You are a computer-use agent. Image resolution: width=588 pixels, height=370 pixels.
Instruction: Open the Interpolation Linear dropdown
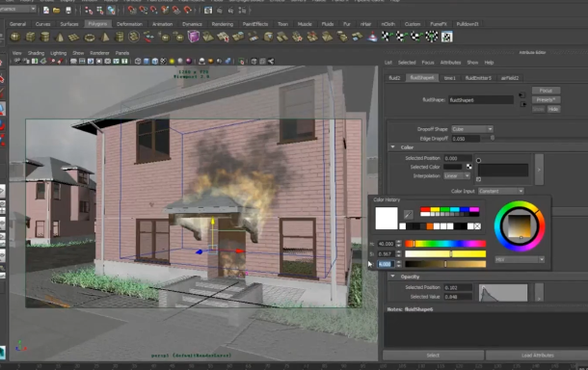point(457,175)
